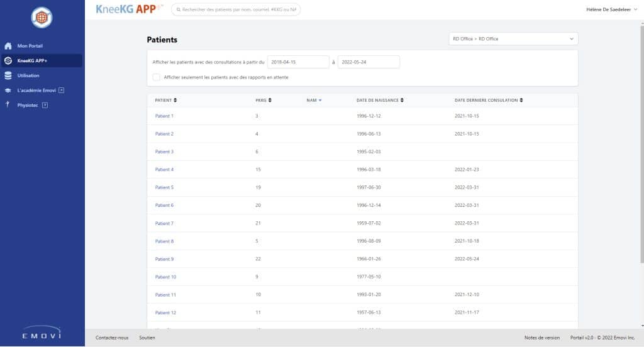Click the Physiotec figure icon
This screenshot has width=644, height=347.
(8, 105)
